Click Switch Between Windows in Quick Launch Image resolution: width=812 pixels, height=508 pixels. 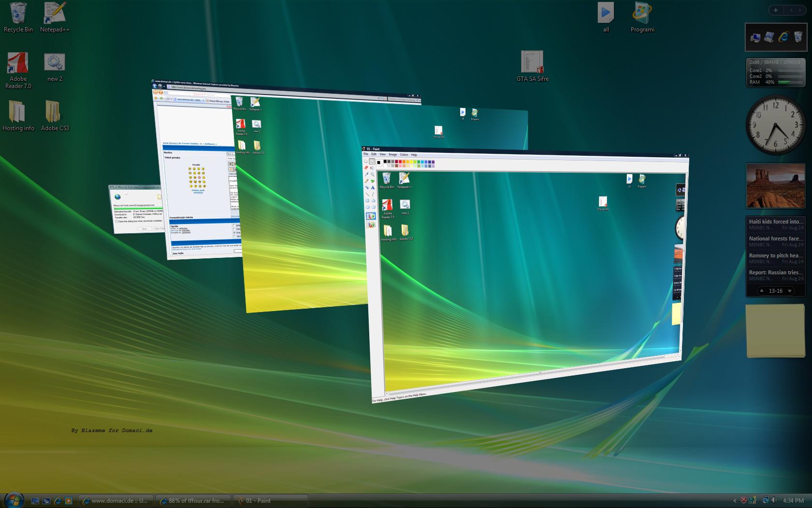click(46, 501)
